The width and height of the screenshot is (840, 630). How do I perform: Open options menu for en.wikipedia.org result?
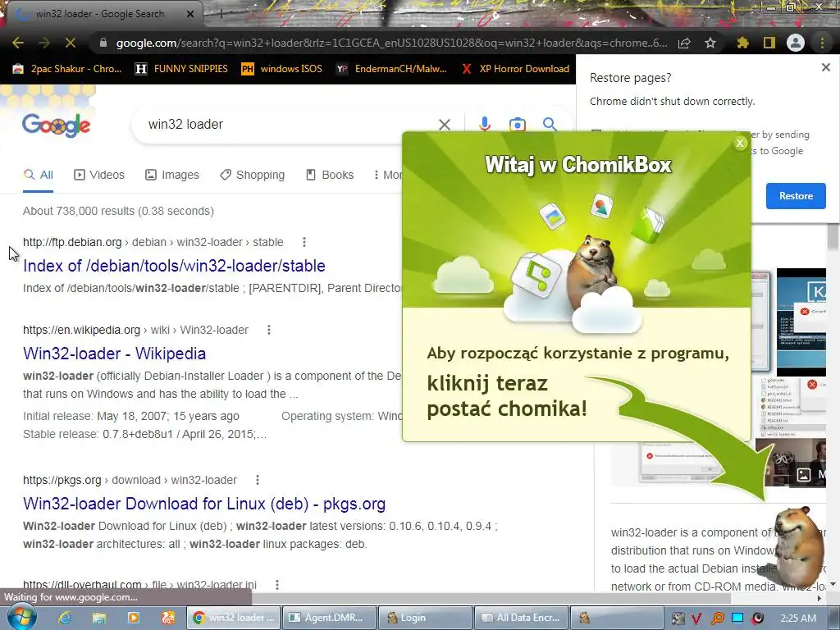(269, 330)
